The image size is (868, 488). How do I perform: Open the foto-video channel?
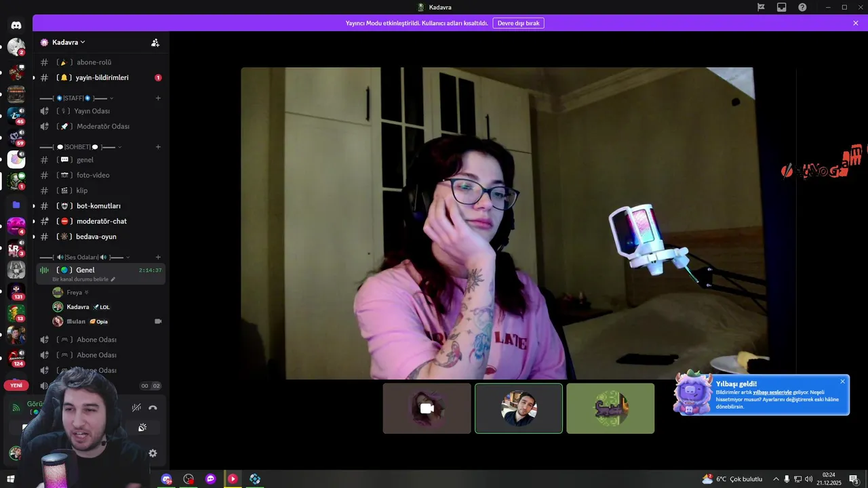[100, 176]
